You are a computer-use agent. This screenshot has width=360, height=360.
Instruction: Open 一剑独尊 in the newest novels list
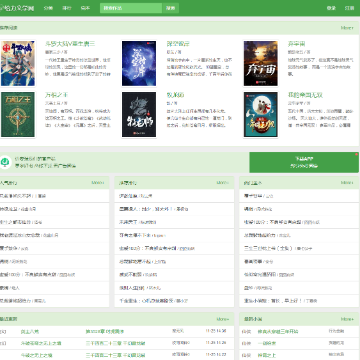pos(267,343)
